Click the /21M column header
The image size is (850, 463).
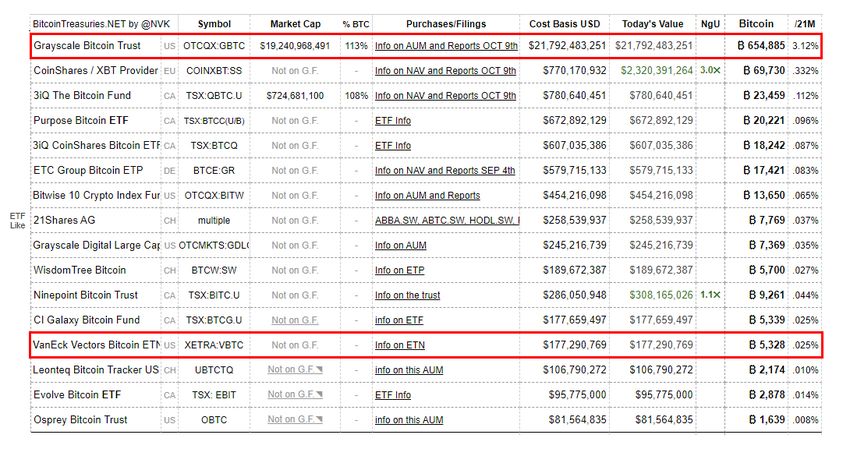click(805, 24)
